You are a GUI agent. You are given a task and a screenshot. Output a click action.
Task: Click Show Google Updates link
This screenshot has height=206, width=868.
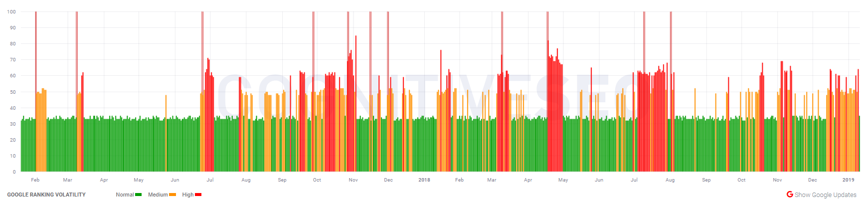click(x=825, y=195)
